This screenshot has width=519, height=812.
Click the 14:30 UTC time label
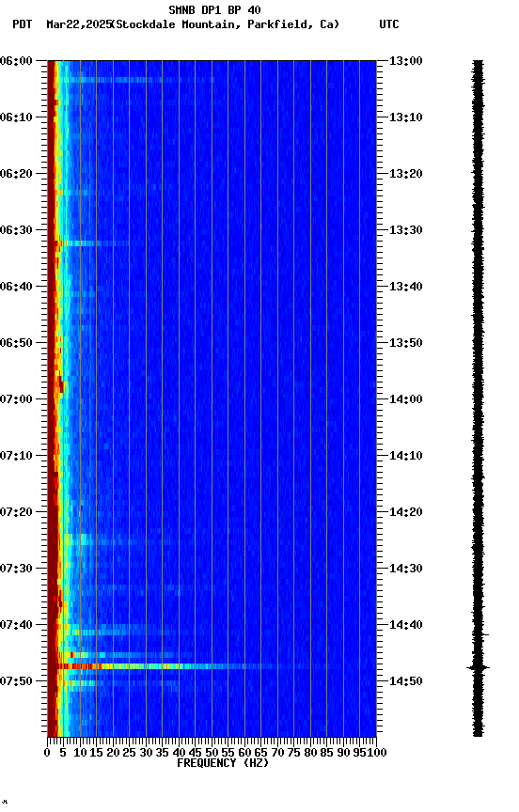(406, 569)
